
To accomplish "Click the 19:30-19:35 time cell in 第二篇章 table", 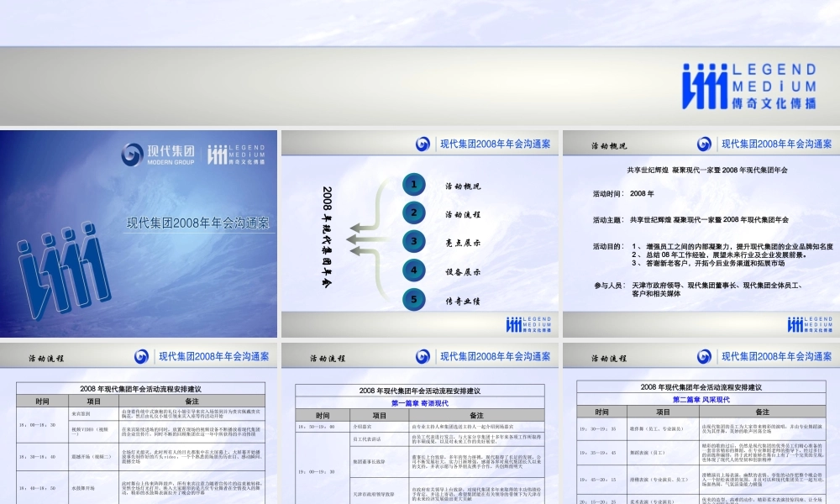I will 601,429.
